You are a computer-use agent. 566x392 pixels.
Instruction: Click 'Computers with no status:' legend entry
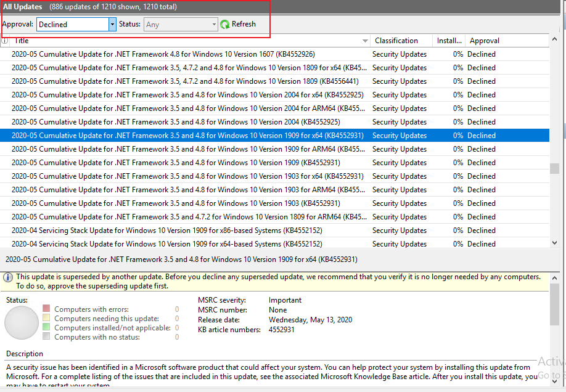point(97,337)
